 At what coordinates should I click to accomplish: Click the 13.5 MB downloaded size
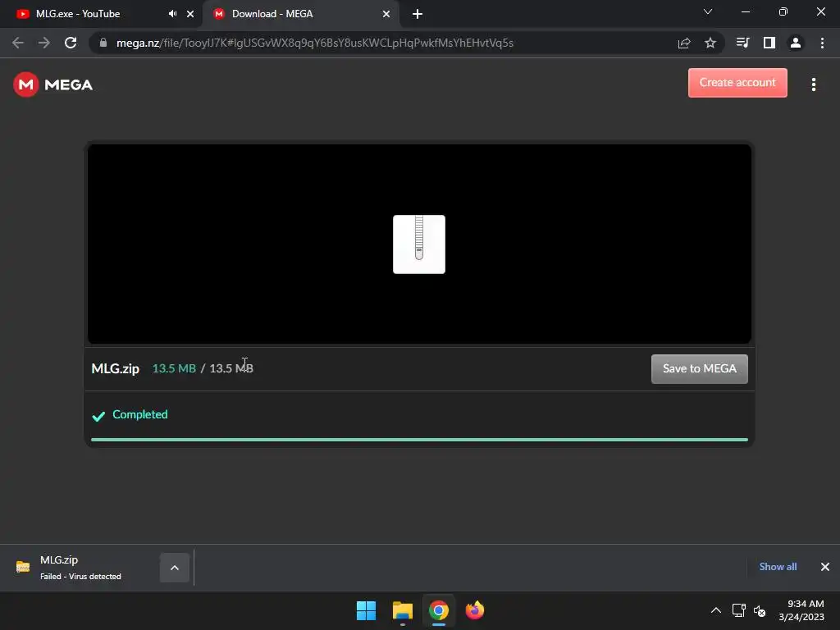(174, 368)
